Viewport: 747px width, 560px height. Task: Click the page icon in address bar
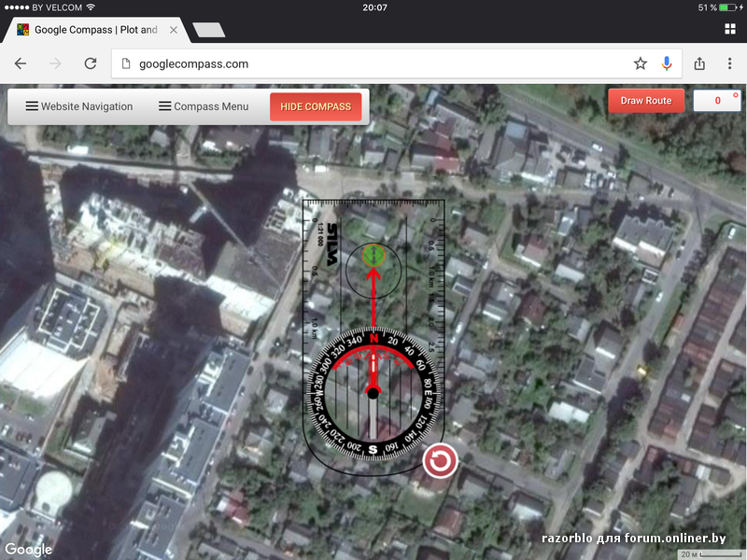[126, 63]
